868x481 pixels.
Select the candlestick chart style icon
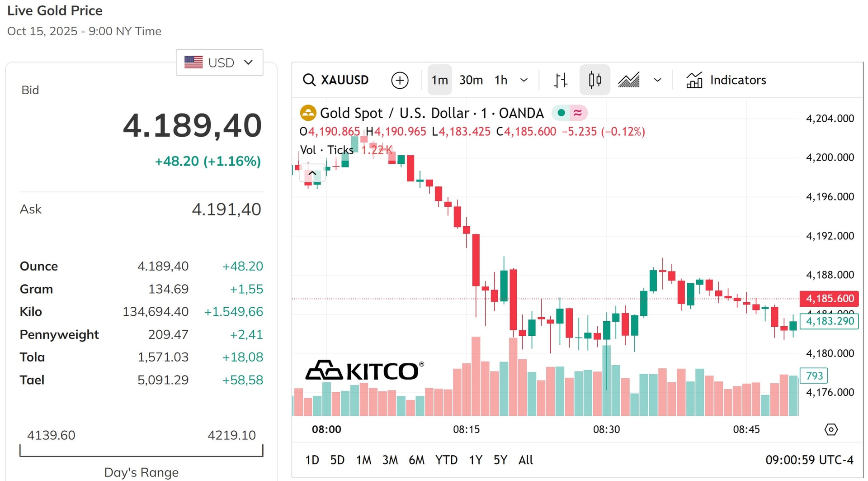[x=595, y=80]
